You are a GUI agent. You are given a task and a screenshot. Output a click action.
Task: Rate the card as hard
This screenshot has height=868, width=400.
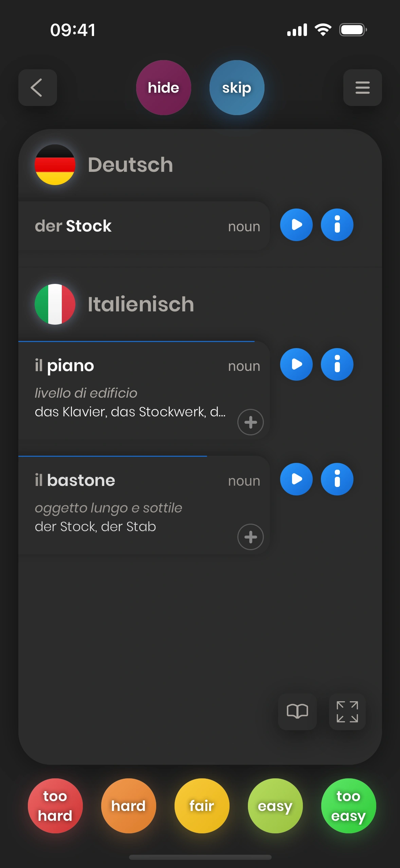128,806
